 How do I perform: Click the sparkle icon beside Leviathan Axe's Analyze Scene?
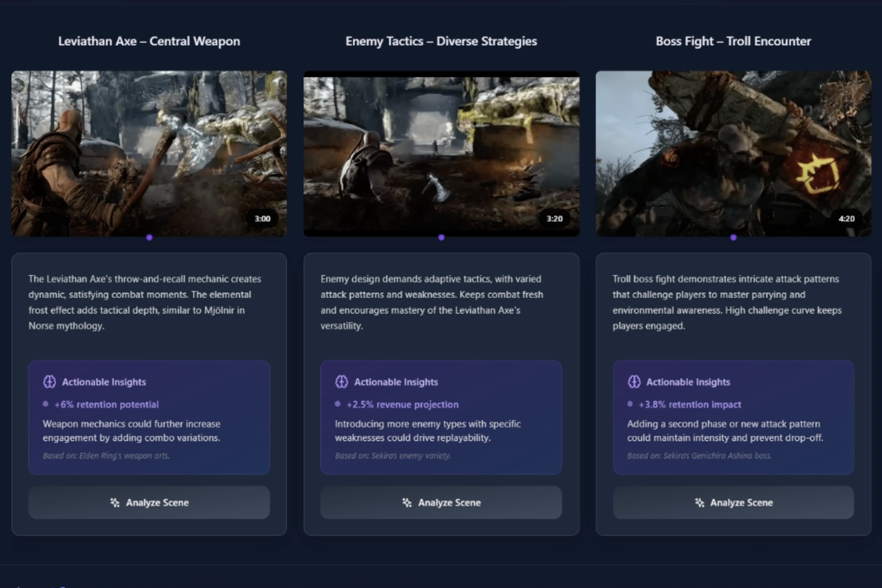[115, 503]
